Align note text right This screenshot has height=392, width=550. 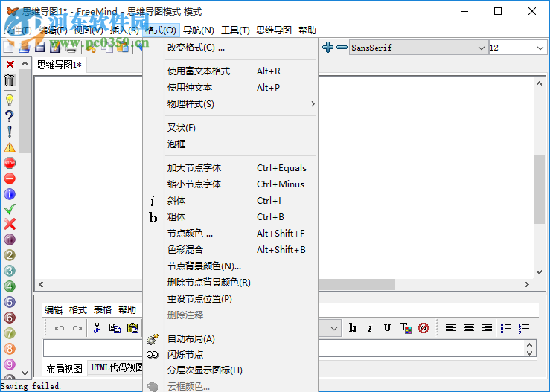pos(487,328)
